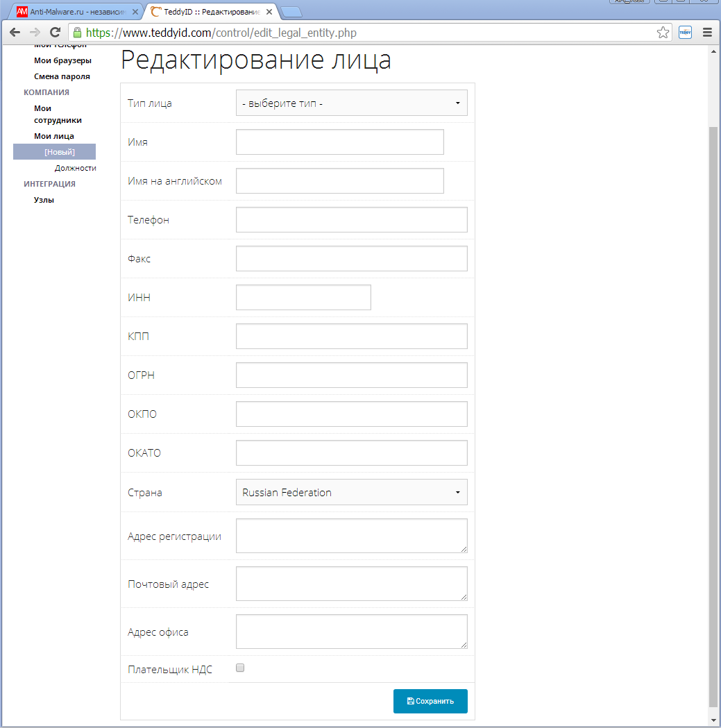Reload the page with refresh icon
The width and height of the screenshot is (721, 728).
click(x=56, y=33)
